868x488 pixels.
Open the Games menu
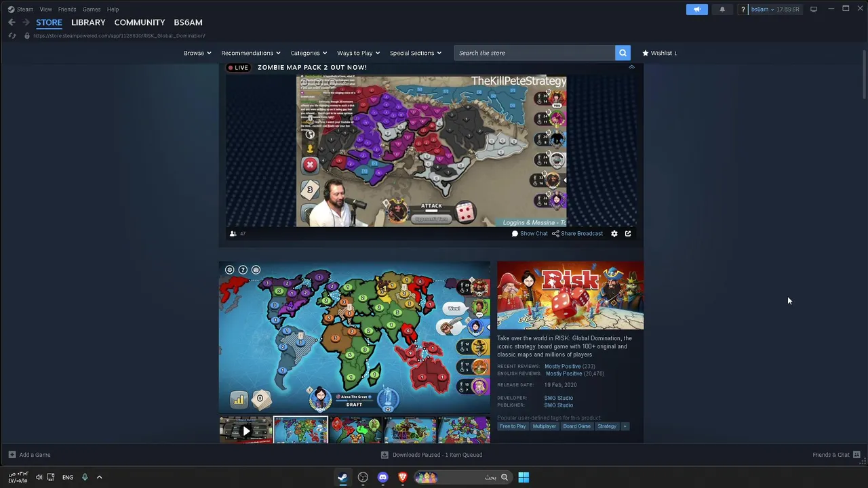92,9
